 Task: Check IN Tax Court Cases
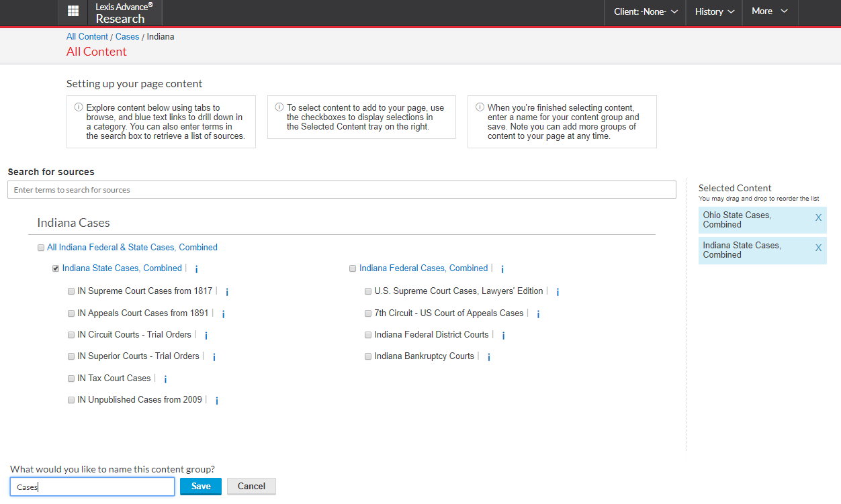(71, 379)
